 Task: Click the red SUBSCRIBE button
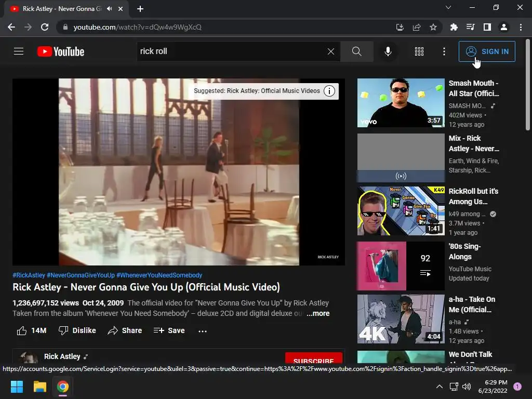313,358
